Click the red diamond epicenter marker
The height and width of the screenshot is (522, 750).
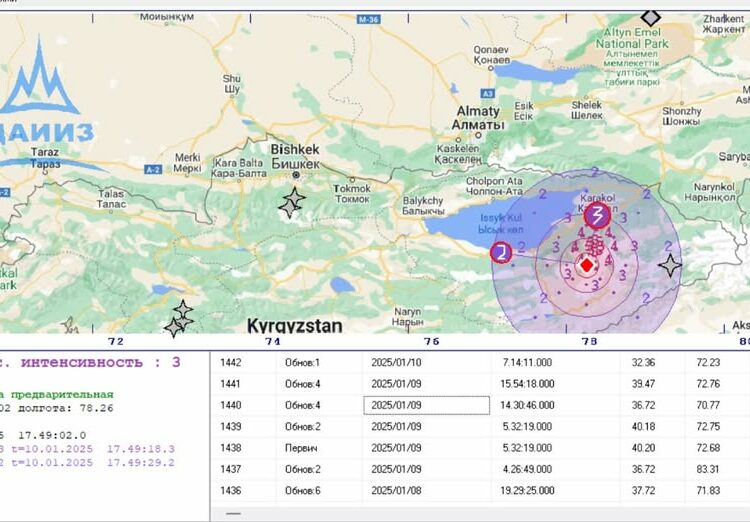click(586, 266)
